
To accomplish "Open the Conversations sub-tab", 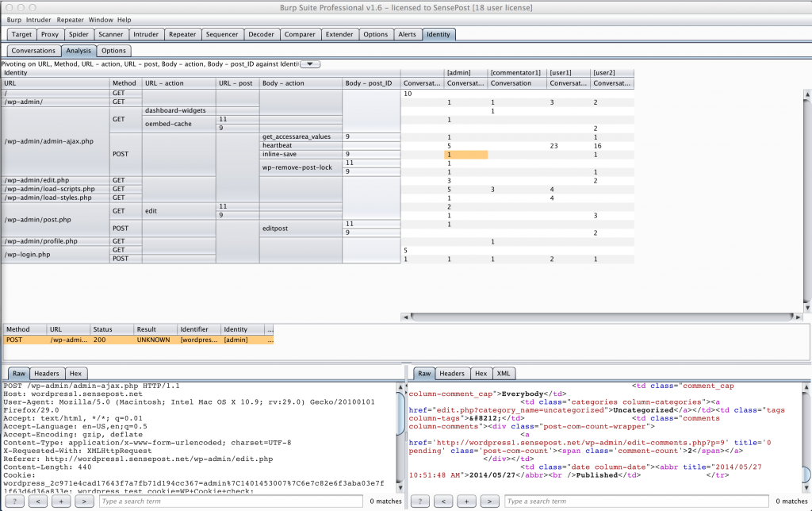I will (33, 51).
